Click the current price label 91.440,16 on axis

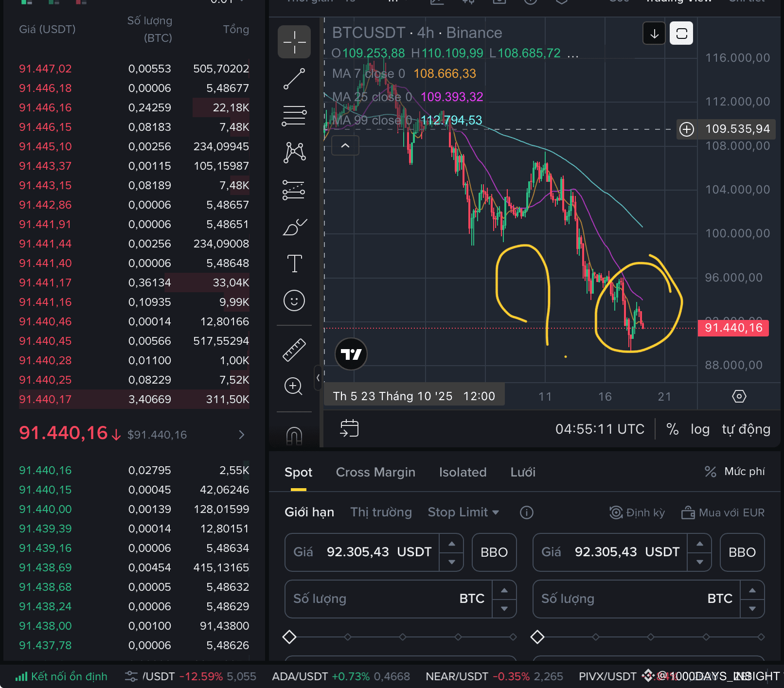(x=733, y=328)
